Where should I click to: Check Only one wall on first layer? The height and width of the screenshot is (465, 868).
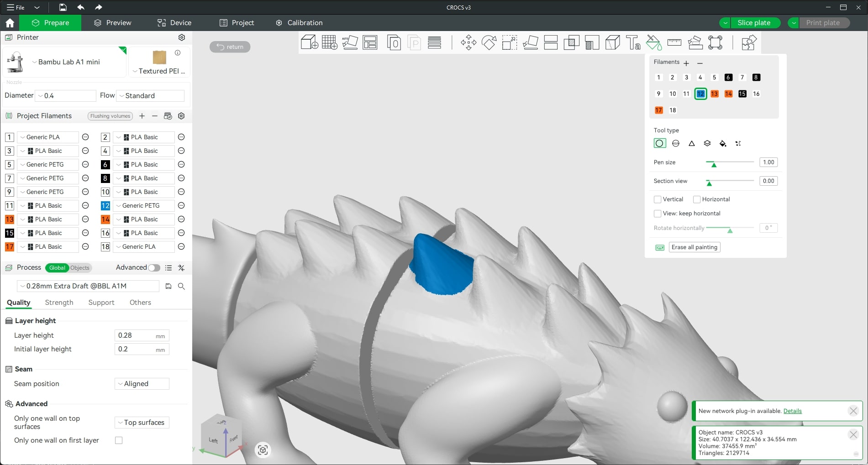pyautogui.click(x=119, y=440)
